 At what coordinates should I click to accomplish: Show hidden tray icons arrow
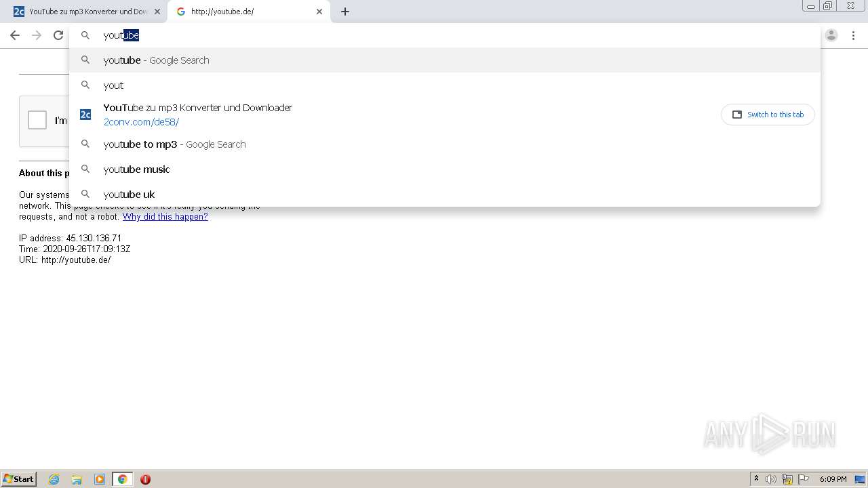(x=756, y=479)
